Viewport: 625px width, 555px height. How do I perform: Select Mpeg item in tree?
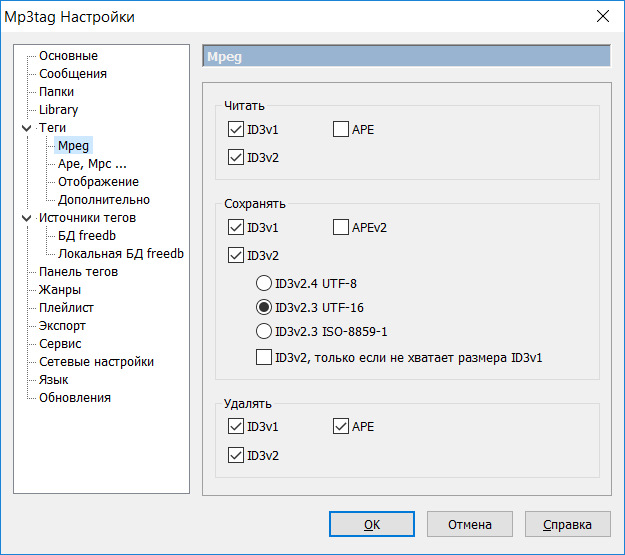tap(73, 146)
